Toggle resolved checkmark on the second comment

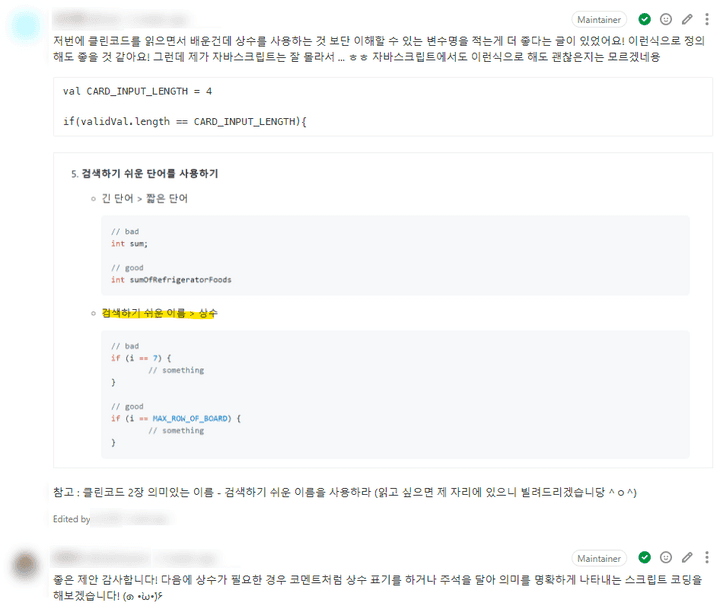tap(645, 557)
